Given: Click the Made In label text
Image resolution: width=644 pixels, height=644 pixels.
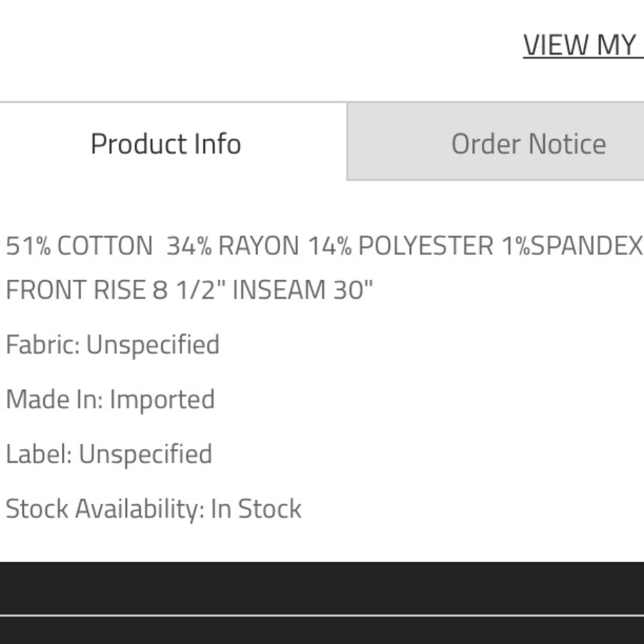Looking at the screenshot, I should tap(54, 399).
